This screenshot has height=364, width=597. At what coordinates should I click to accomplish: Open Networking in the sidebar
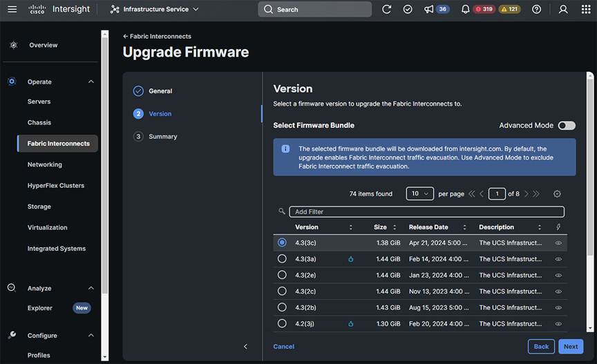pyautogui.click(x=44, y=164)
